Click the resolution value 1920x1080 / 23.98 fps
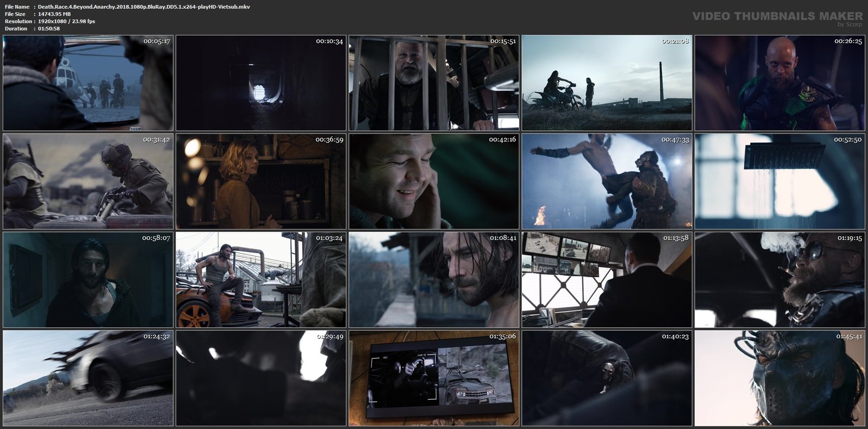The image size is (868, 429). point(66,21)
